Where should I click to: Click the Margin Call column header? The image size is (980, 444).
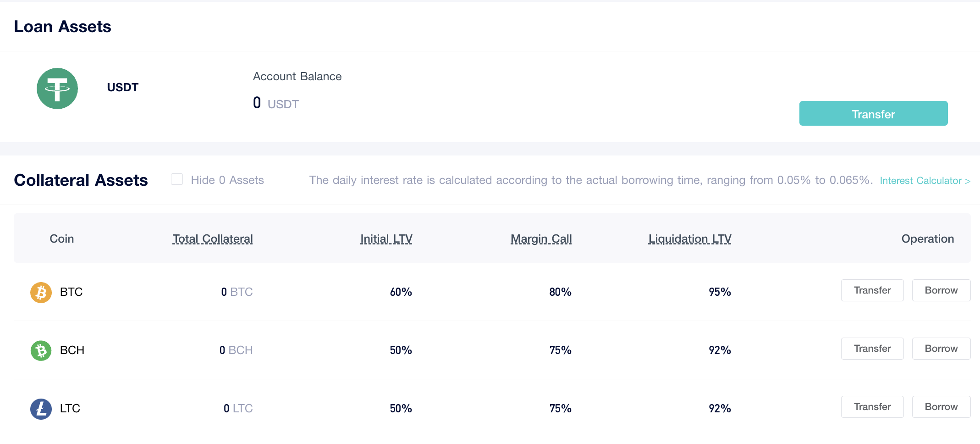click(541, 239)
